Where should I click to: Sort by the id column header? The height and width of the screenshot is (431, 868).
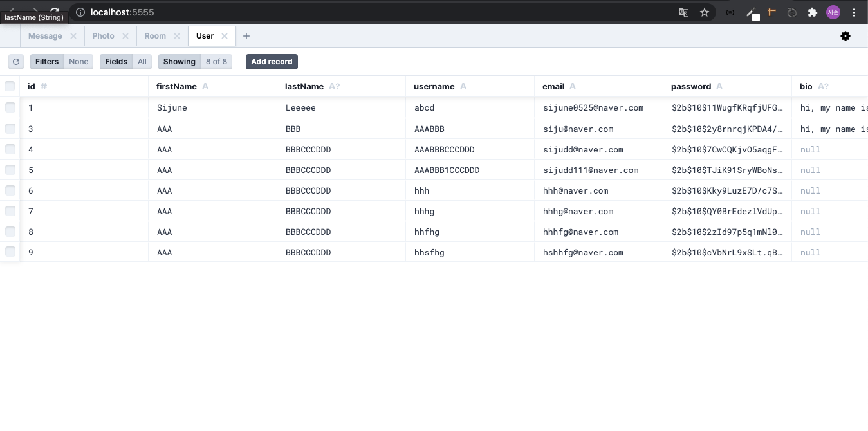(84, 86)
